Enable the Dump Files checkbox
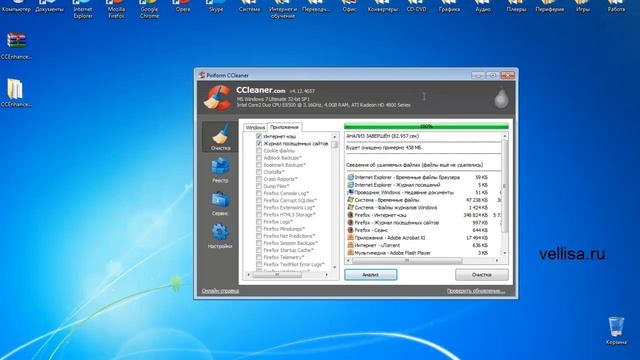640x360 pixels. (x=259, y=186)
